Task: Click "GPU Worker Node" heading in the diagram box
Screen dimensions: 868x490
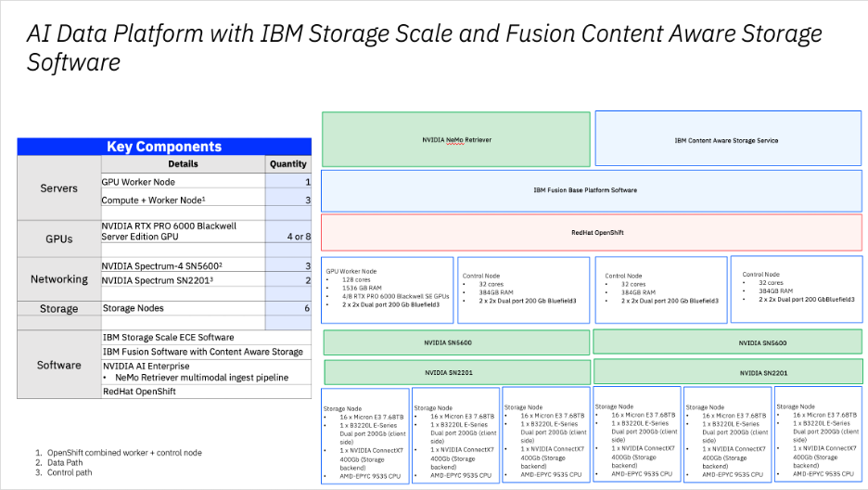Action: point(351,271)
